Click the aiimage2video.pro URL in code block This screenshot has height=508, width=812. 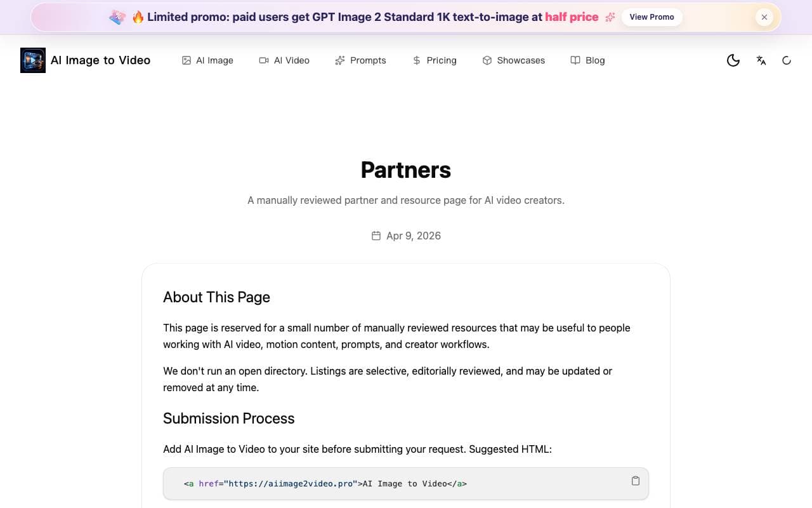click(291, 484)
